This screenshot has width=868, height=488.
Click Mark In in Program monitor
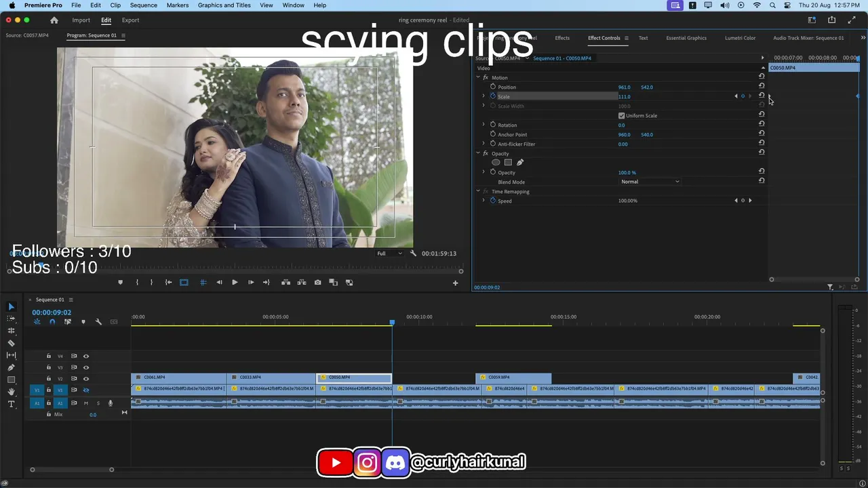pos(137,283)
